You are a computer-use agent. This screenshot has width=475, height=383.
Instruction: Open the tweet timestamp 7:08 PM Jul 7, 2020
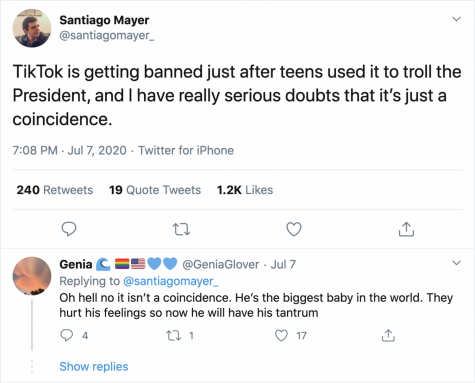coord(70,150)
